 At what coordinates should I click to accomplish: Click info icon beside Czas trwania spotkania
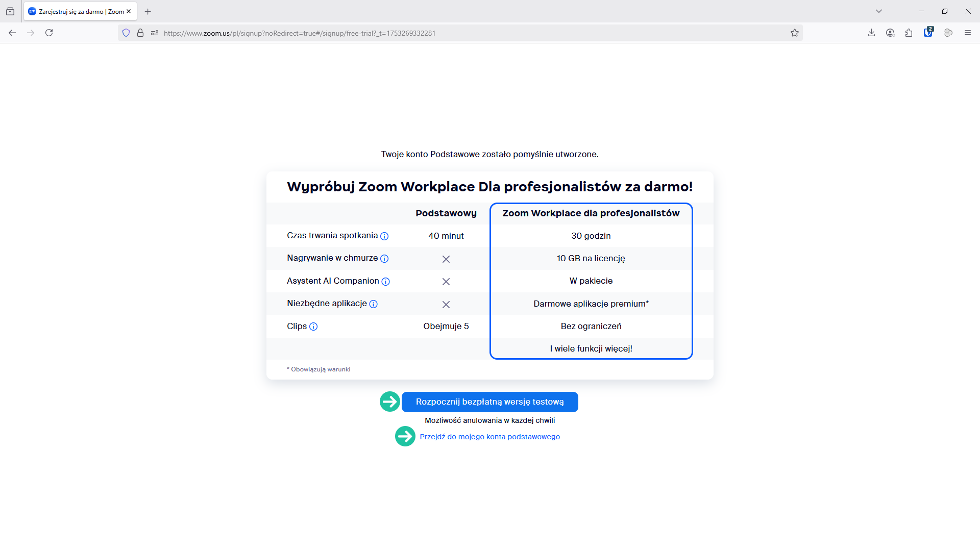pos(384,236)
